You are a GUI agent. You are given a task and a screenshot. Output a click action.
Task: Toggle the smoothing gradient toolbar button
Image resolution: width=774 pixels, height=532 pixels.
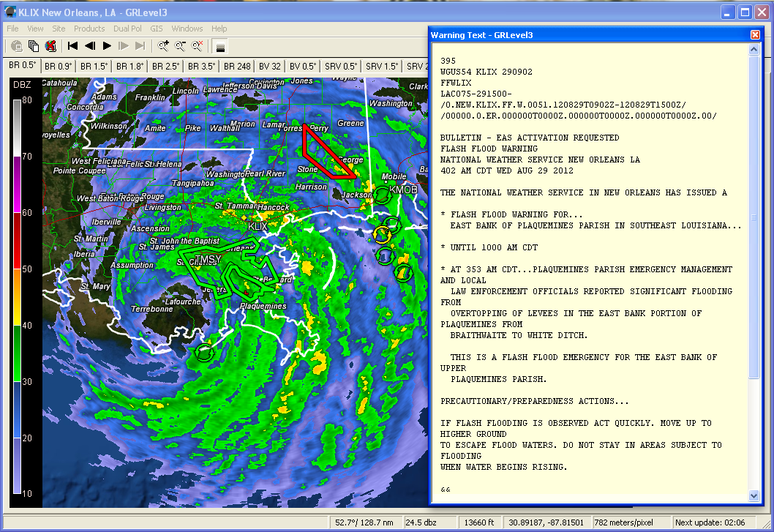tap(220, 46)
